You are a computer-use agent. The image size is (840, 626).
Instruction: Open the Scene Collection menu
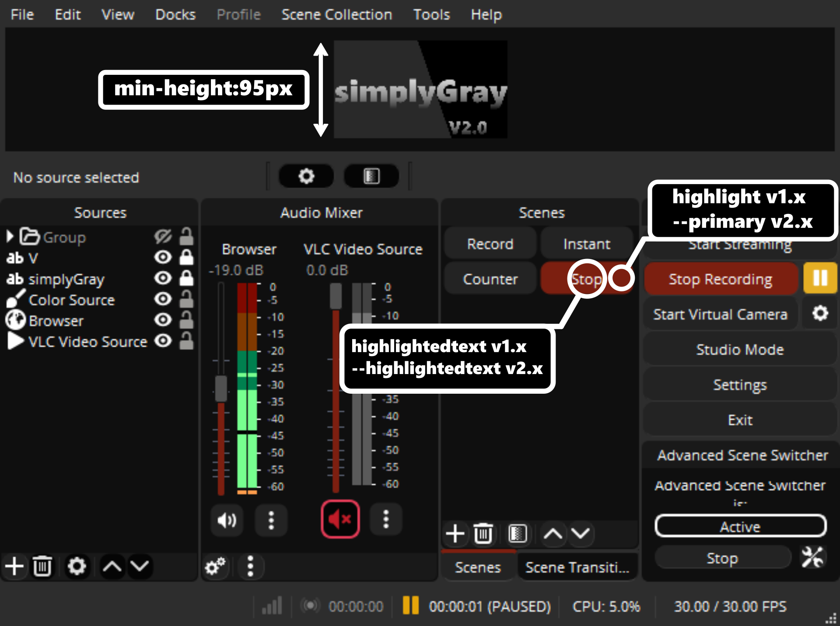tap(336, 14)
